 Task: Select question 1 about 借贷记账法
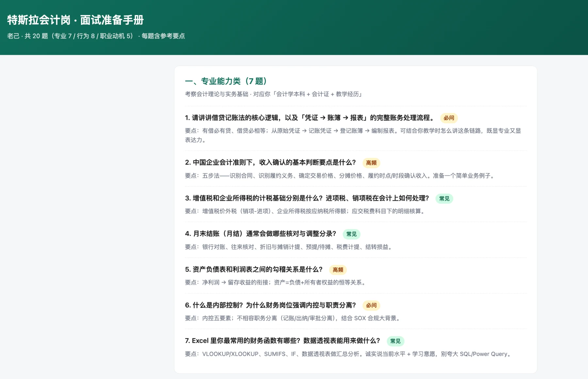[x=310, y=118]
